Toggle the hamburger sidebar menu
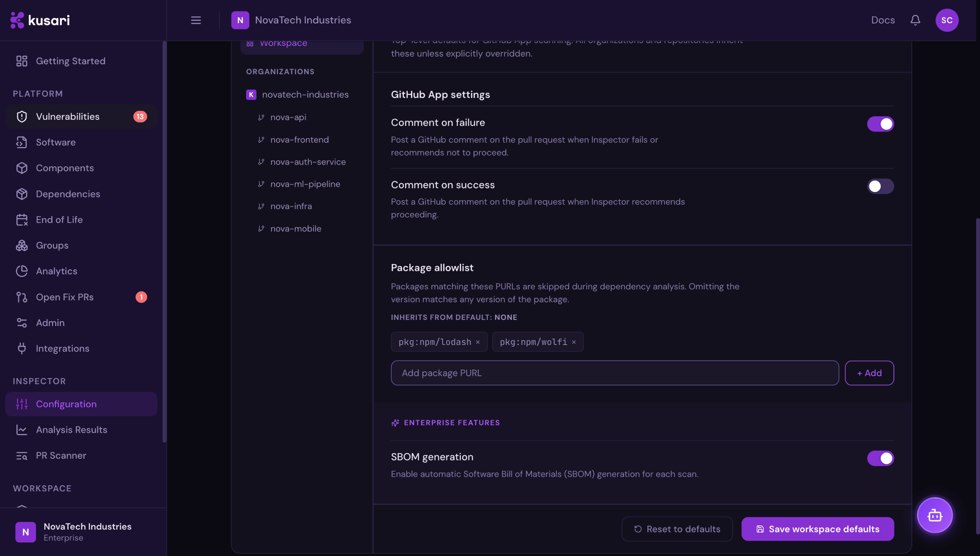The width and height of the screenshot is (980, 556). click(x=196, y=20)
